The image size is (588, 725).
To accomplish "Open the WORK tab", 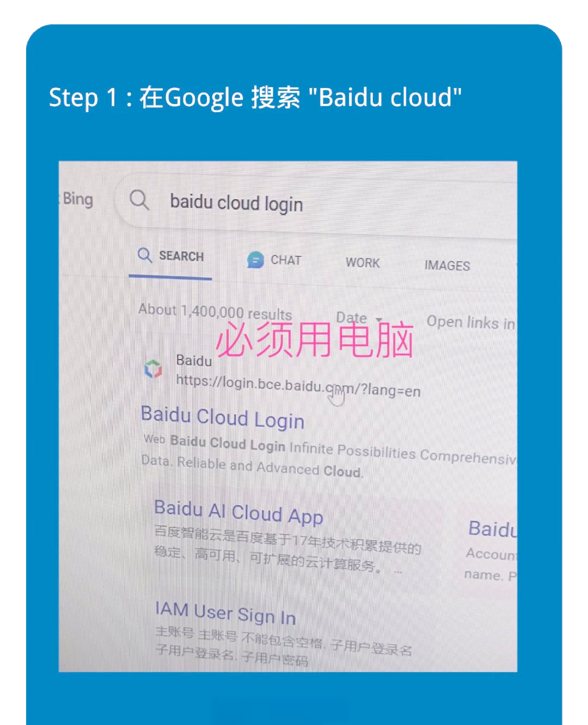I will point(363,262).
